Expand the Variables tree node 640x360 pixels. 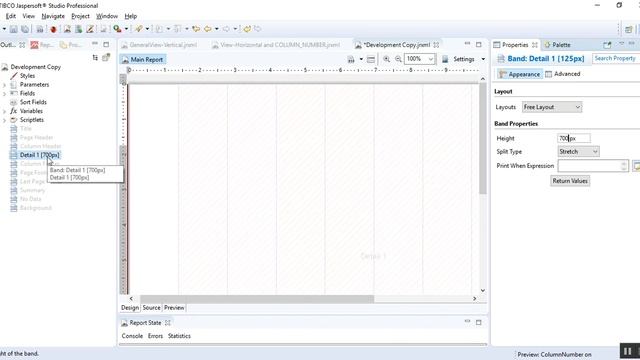4,111
